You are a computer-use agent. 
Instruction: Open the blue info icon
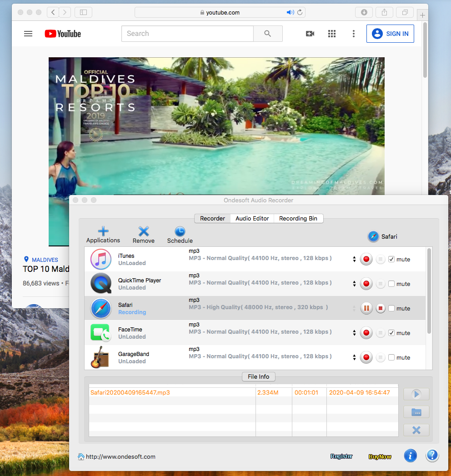tap(410, 456)
